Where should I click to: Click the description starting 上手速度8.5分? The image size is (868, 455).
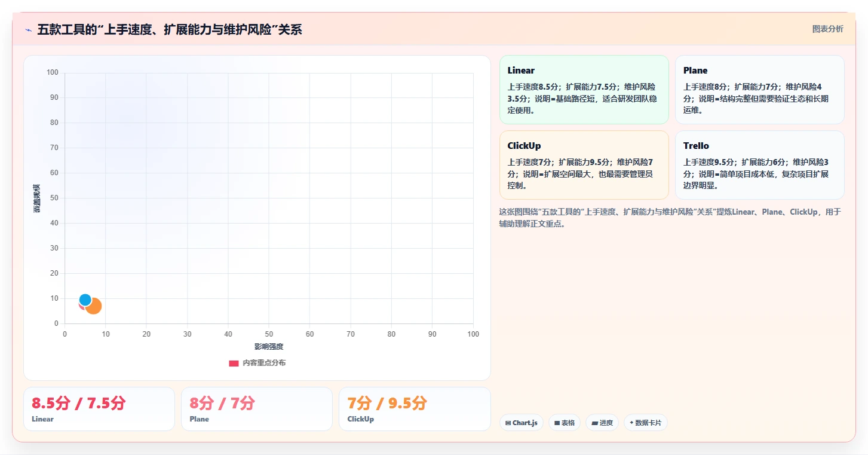click(582, 99)
